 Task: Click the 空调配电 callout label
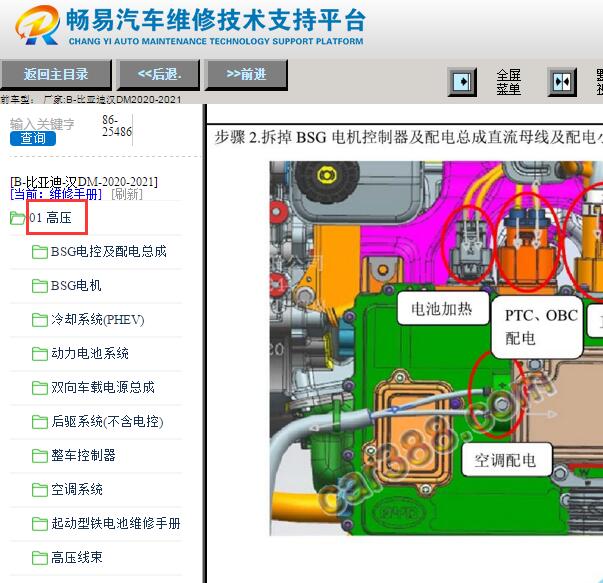coord(505,460)
